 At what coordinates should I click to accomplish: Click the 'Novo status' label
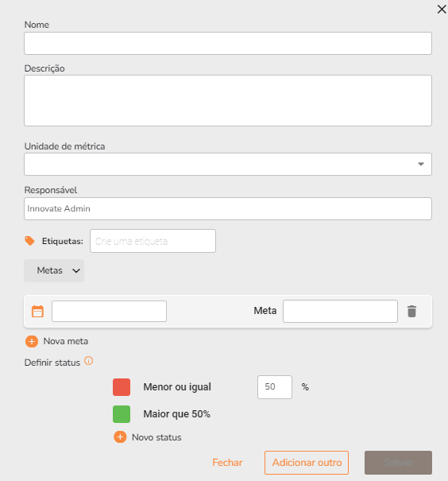tap(156, 437)
